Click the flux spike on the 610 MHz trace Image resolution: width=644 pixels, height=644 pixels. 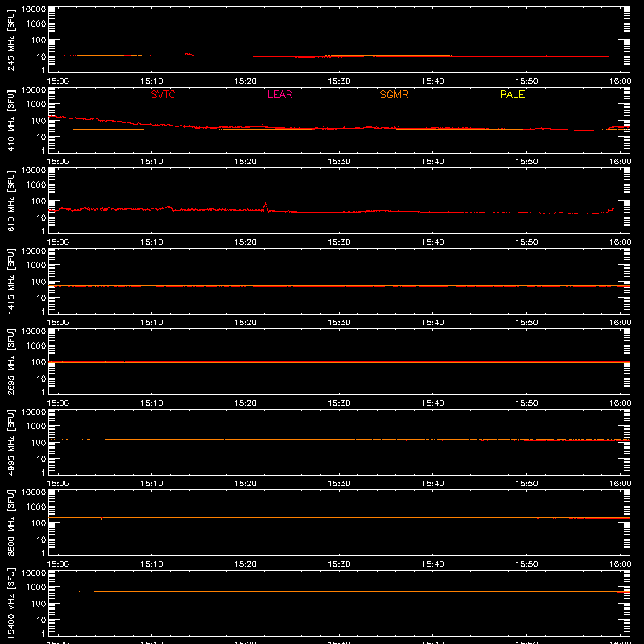click(x=266, y=205)
